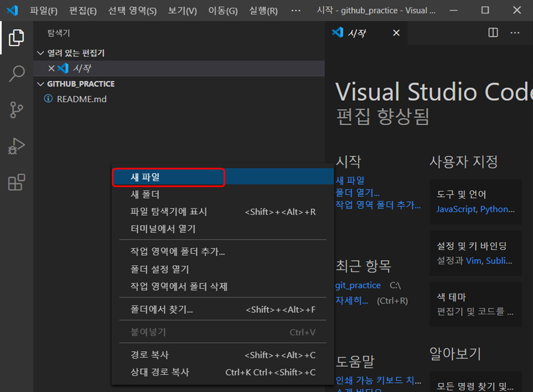Select 경로 복사 menu entry
The width and height of the screenshot is (533, 392).
coord(222,355)
